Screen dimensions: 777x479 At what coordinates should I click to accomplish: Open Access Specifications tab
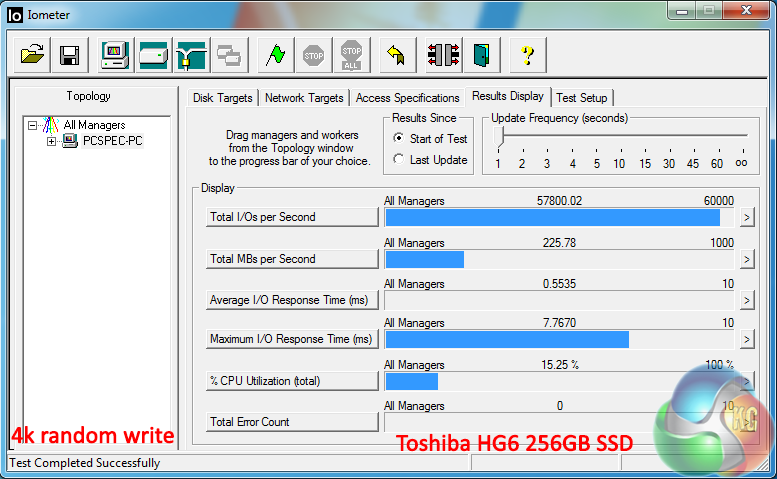pyautogui.click(x=407, y=98)
